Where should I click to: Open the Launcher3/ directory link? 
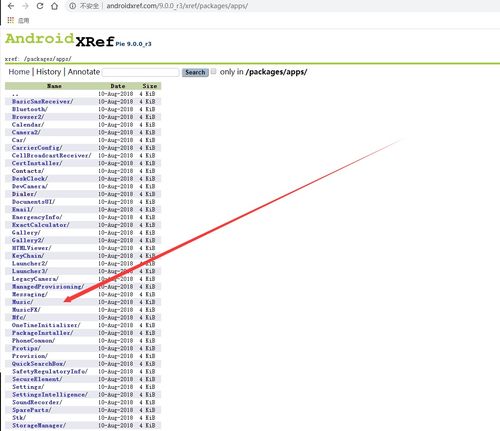30,271
